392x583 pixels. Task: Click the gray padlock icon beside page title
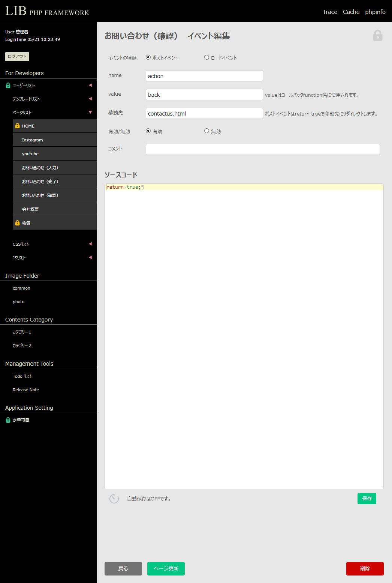(377, 36)
